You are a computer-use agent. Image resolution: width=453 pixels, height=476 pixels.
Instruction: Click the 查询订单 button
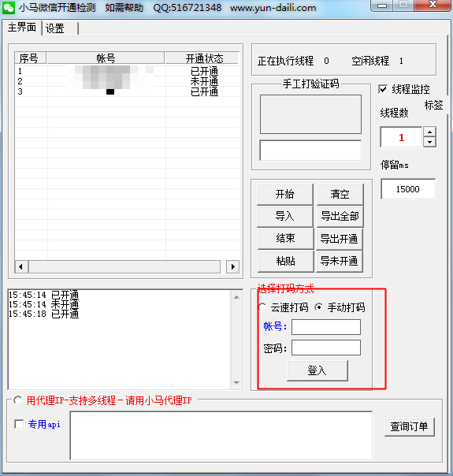click(x=410, y=427)
